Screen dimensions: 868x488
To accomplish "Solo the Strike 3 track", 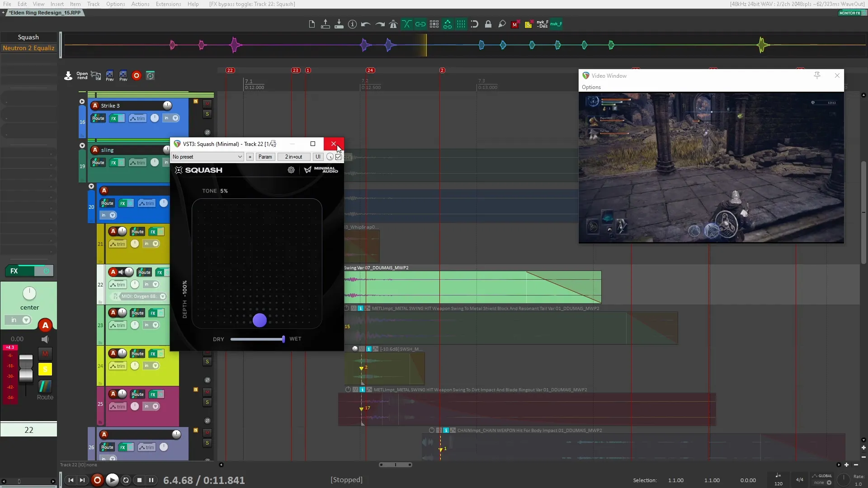I will (208, 114).
